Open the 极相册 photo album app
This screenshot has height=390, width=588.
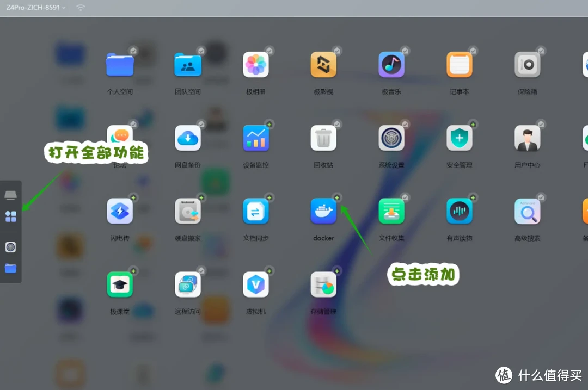[255, 65]
